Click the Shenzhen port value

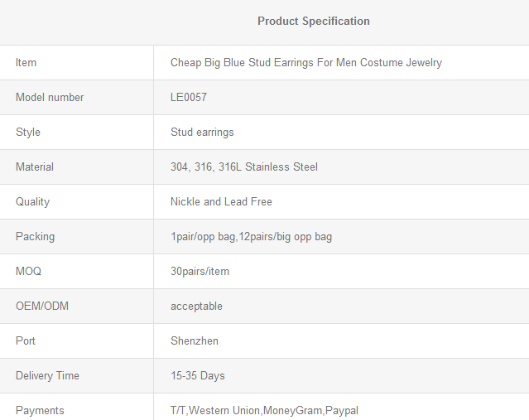pos(195,340)
